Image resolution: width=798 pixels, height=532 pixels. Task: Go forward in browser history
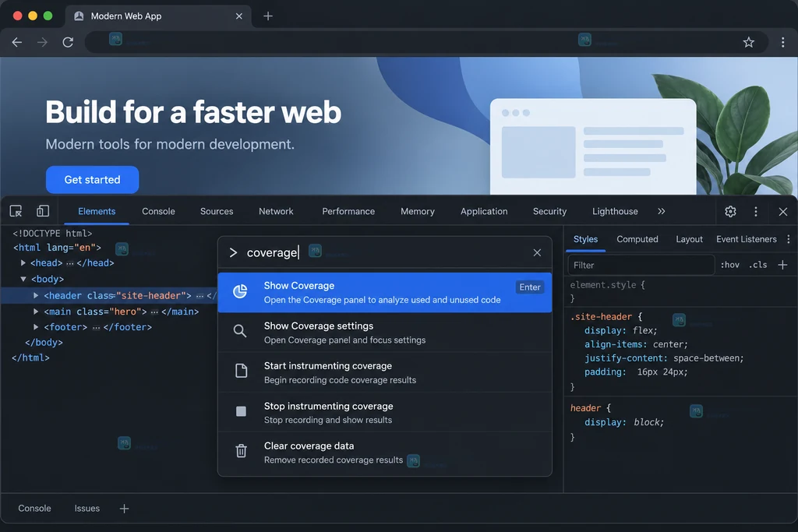(x=42, y=42)
